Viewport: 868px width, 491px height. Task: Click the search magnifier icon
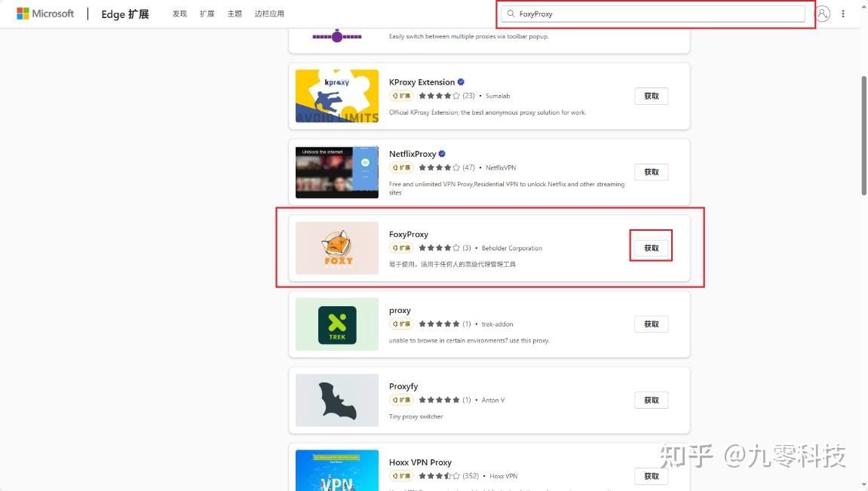(x=511, y=14)
